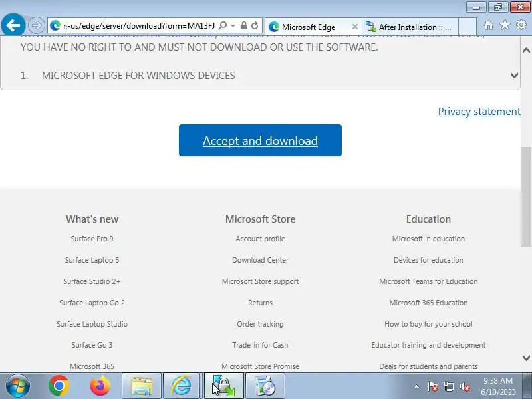Open Favorites star icon
This screenshot has height=399, width=532.
click(x=505, y=25)
